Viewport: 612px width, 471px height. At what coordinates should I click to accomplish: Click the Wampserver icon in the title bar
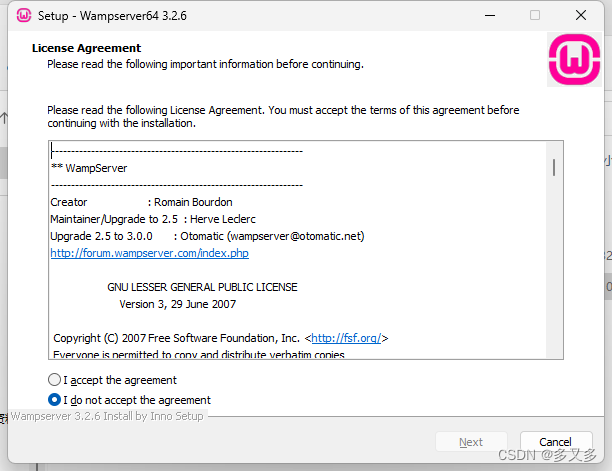(x=24, y=16)
